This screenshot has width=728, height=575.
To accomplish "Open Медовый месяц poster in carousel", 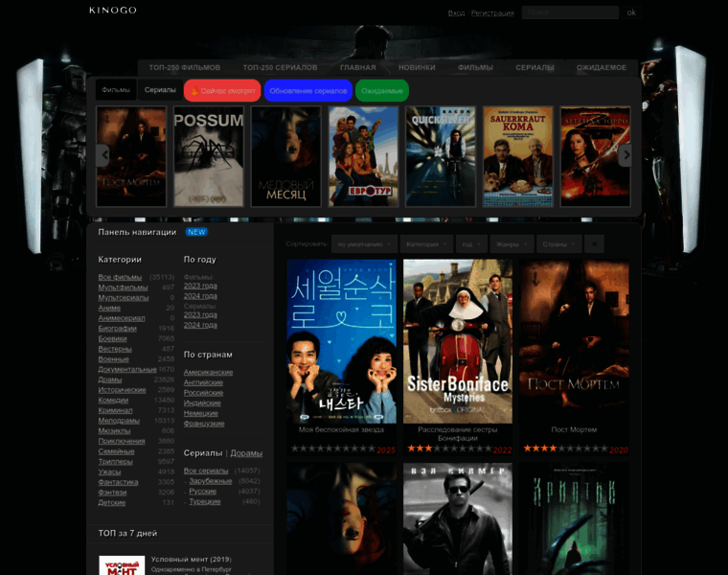I will pyautogui.click(x=286, y=156).
